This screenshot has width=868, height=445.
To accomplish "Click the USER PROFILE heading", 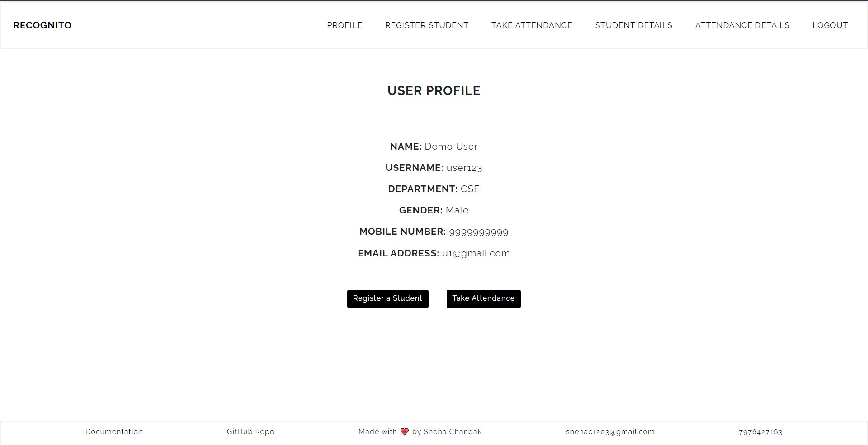I will click(x=434, y=90).
